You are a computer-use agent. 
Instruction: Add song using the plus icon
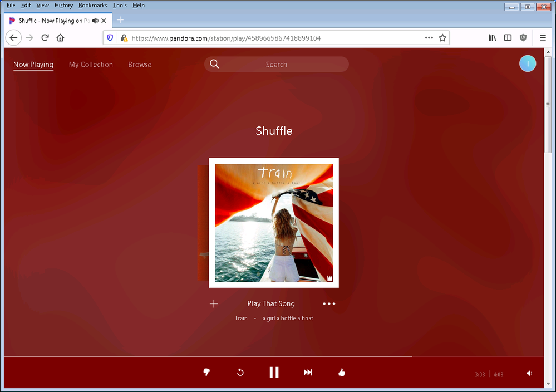(214, 303)
